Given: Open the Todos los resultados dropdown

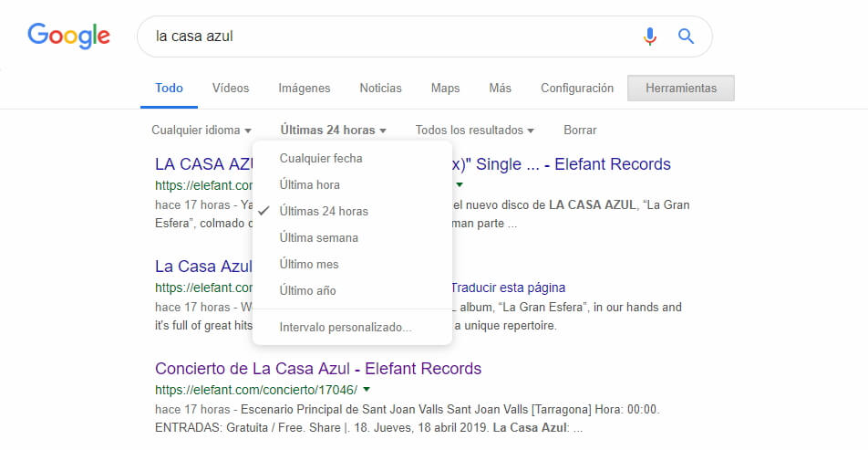Looking at the screenshot, I should click(474, 131).
